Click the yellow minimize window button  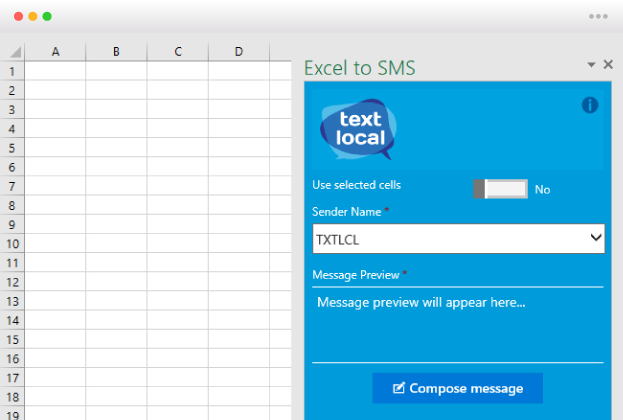point(33,16)
